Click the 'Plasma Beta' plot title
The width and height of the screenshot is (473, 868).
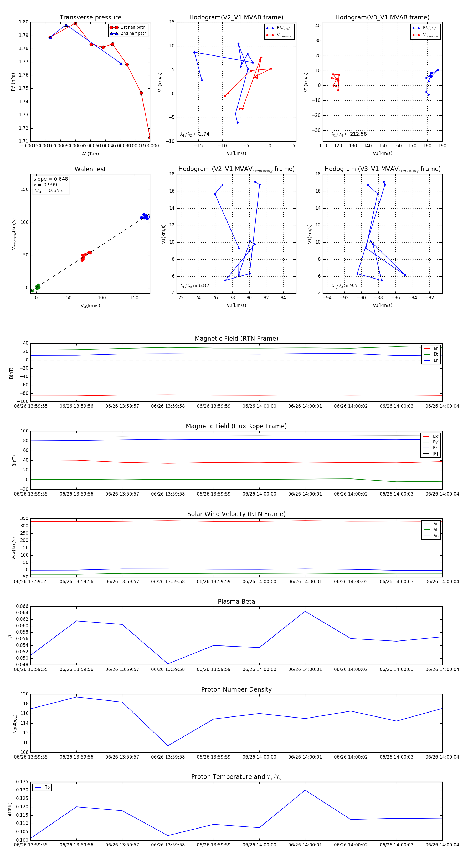tap(236, 602)
